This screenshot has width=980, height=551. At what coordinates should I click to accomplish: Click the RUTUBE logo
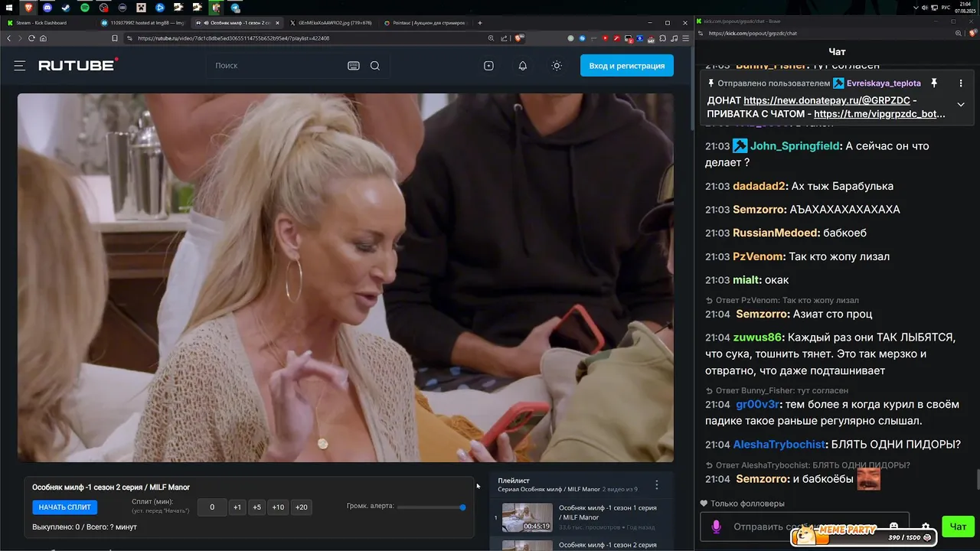tap(78, 65)
